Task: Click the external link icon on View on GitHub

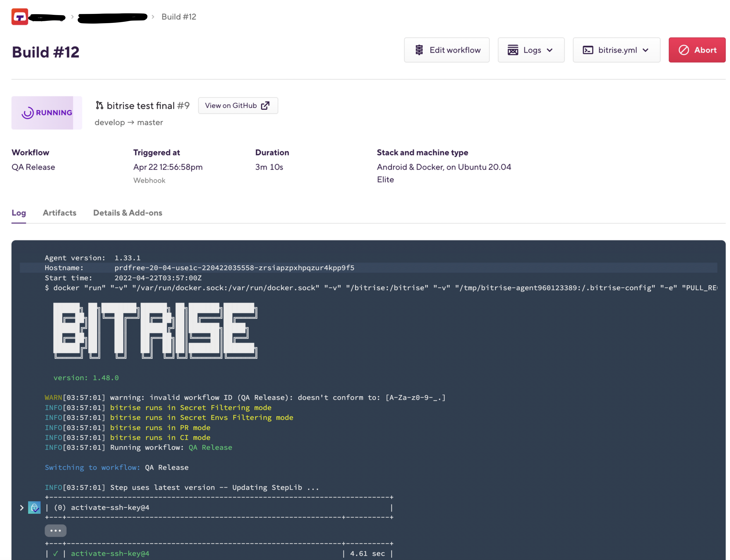Action: pos(265,106)
